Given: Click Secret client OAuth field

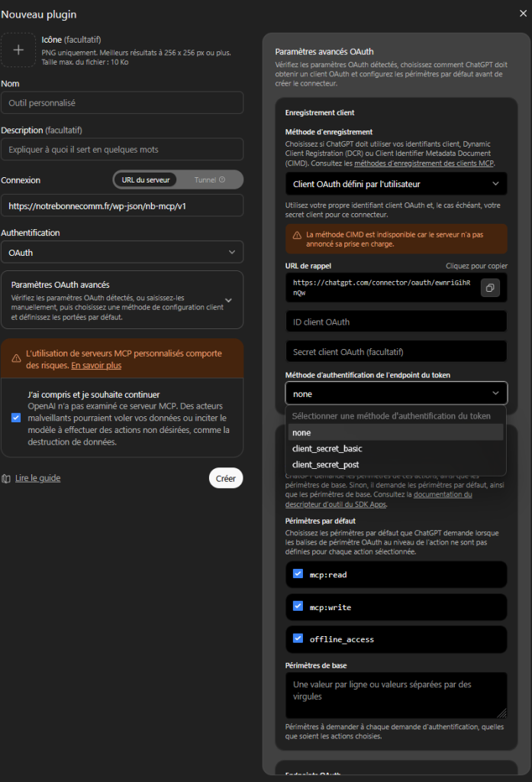Looking at the screenshot, I should coord(396,351).
